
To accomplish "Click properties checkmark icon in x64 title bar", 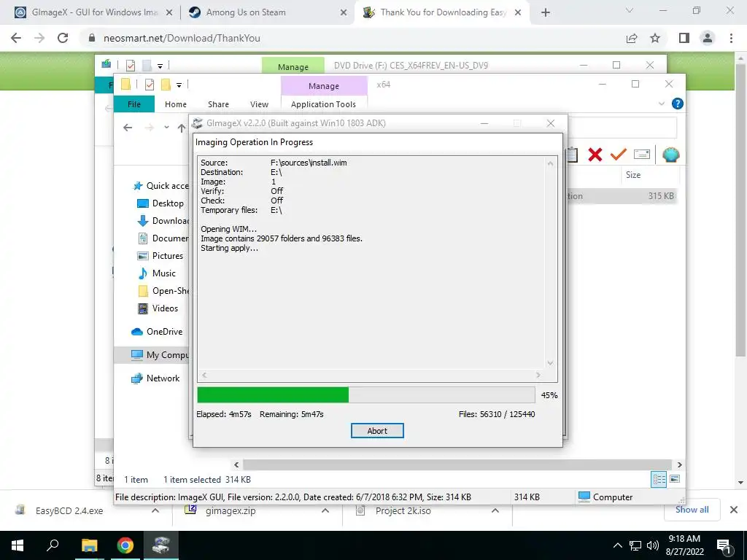I will (149, 85).
